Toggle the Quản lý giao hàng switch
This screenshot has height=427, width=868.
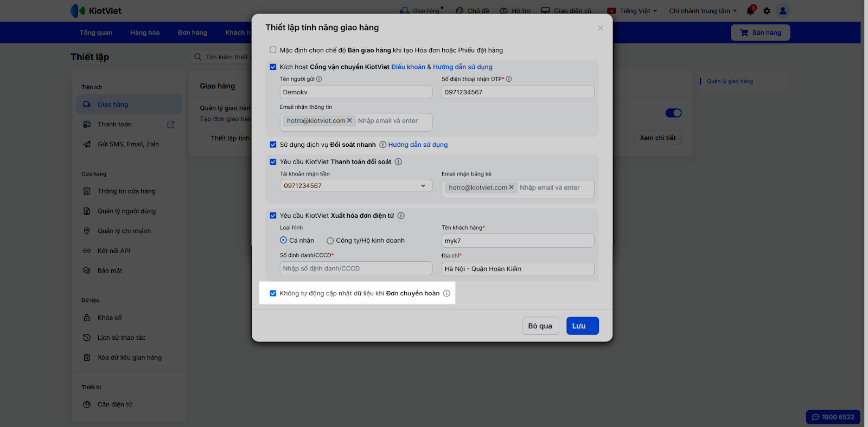[x=673, y=113]
